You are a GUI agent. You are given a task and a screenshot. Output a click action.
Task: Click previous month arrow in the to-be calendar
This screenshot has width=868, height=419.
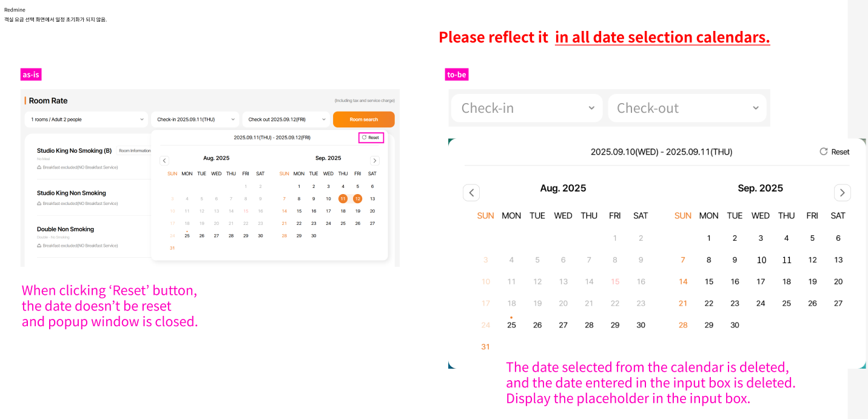[x=471, y=193]
